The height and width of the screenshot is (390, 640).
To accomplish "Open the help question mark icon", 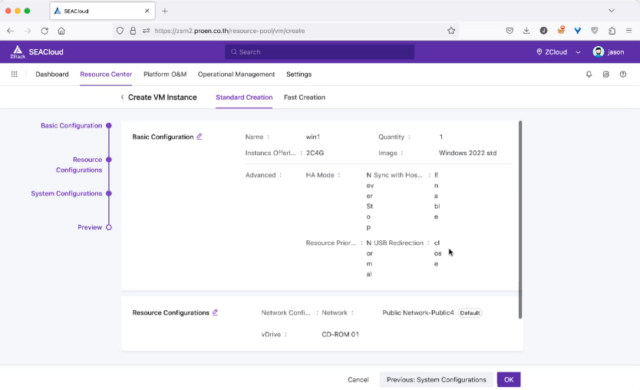I will (623, 74).
